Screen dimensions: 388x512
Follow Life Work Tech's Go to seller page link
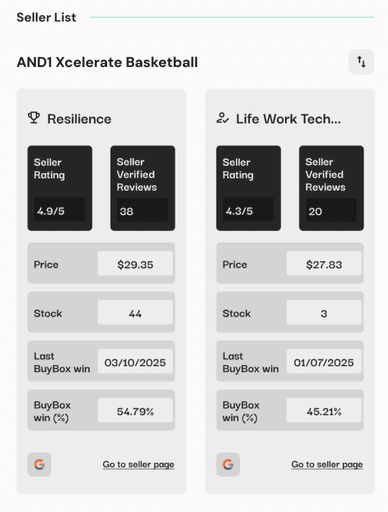click(327, 464)
